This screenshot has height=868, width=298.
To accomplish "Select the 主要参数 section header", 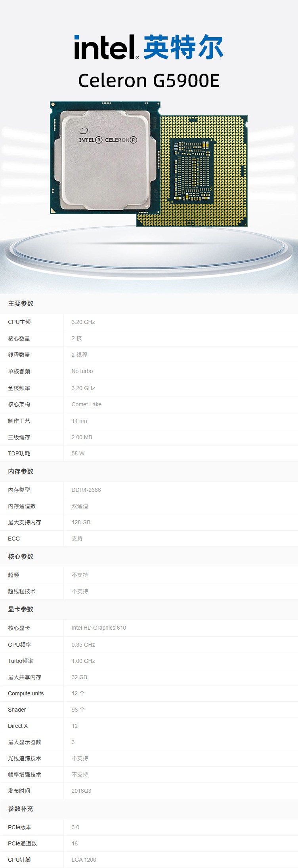I will (x=21, y=304).
